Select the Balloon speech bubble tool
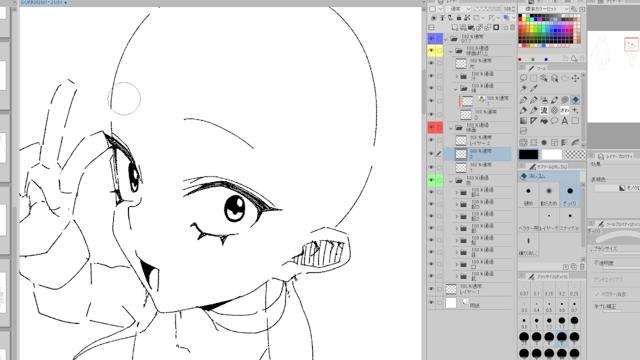This screenshot has width=640, height=360. 554,121
